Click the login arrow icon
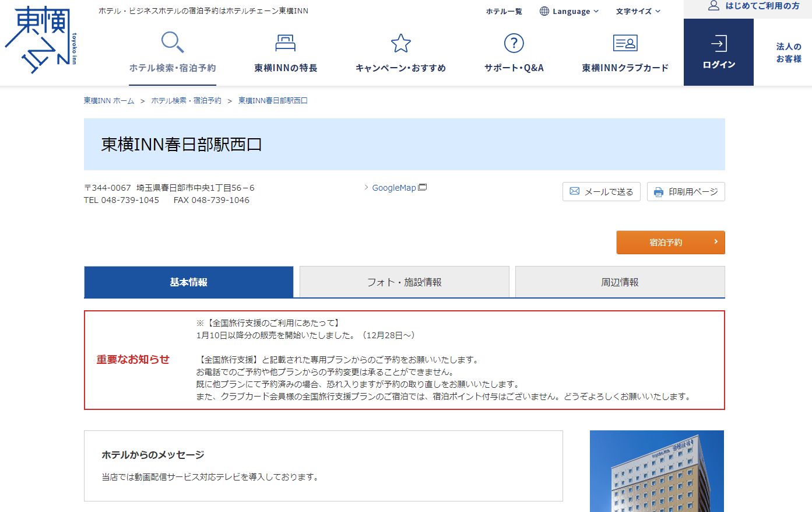Image resolution: width=812 pixels, height=512 pixels. (719, 43)
